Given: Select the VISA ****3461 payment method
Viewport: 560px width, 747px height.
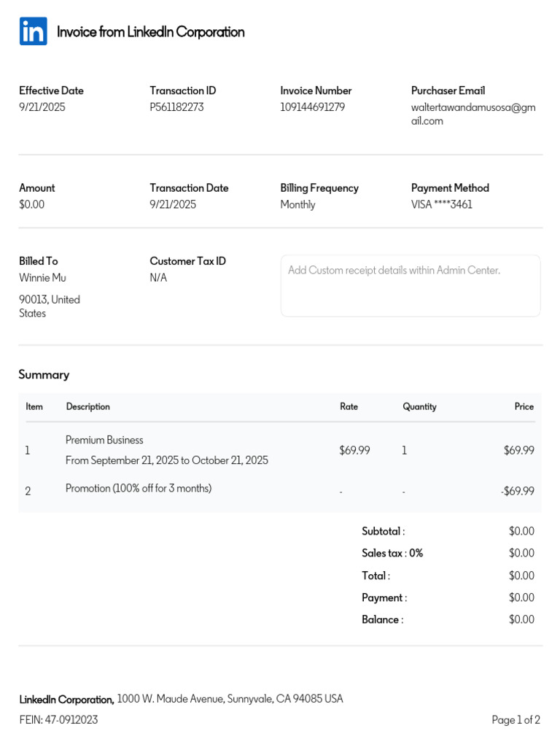Looking at the screenshot, I should coord(441,204).
